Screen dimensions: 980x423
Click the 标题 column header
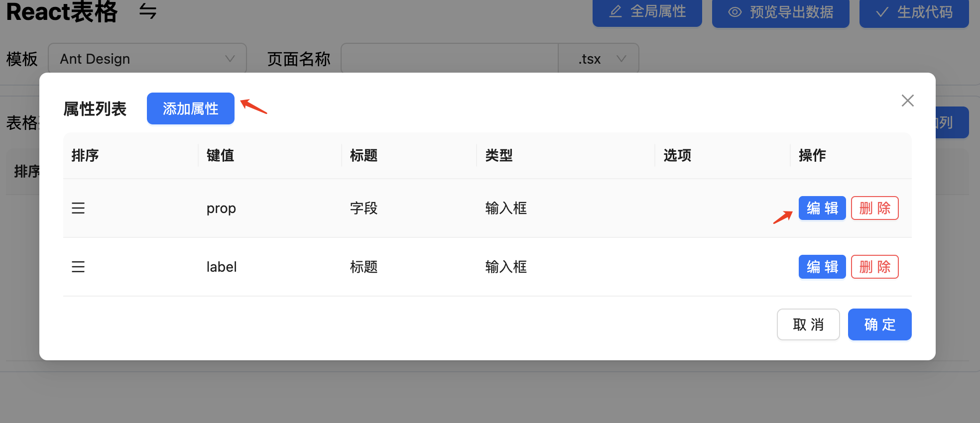[364, 155]
